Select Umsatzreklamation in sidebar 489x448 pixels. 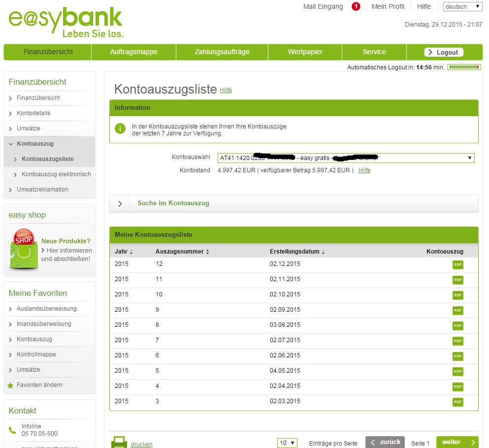[42, 190]
